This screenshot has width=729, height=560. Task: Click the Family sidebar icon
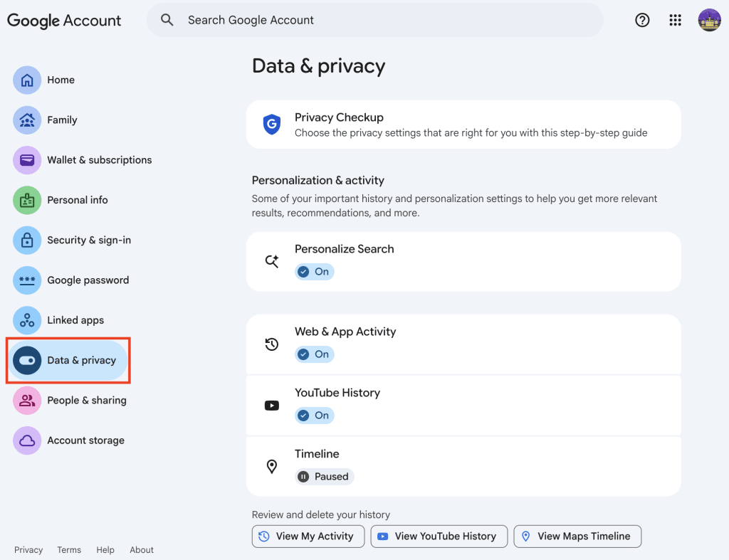(x=27, y=120)
